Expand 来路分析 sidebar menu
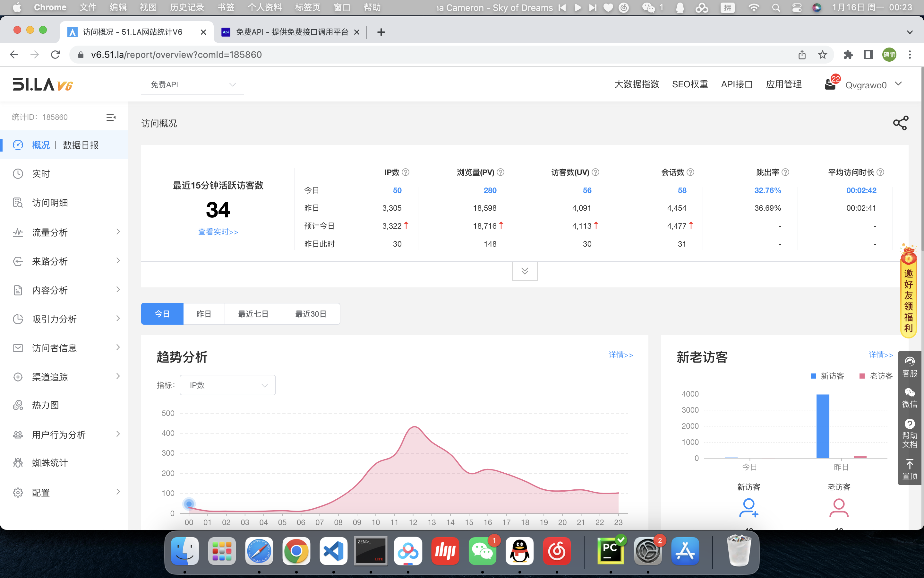Screen dimensions: 924x578 pyautogui.click(x=64, y=261)
